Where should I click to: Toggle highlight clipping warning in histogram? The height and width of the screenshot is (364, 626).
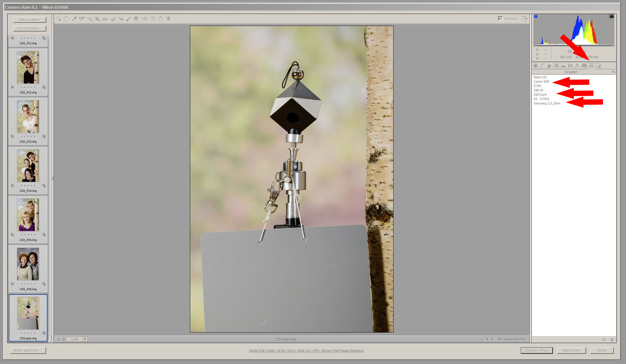click(x=611, y=17)
